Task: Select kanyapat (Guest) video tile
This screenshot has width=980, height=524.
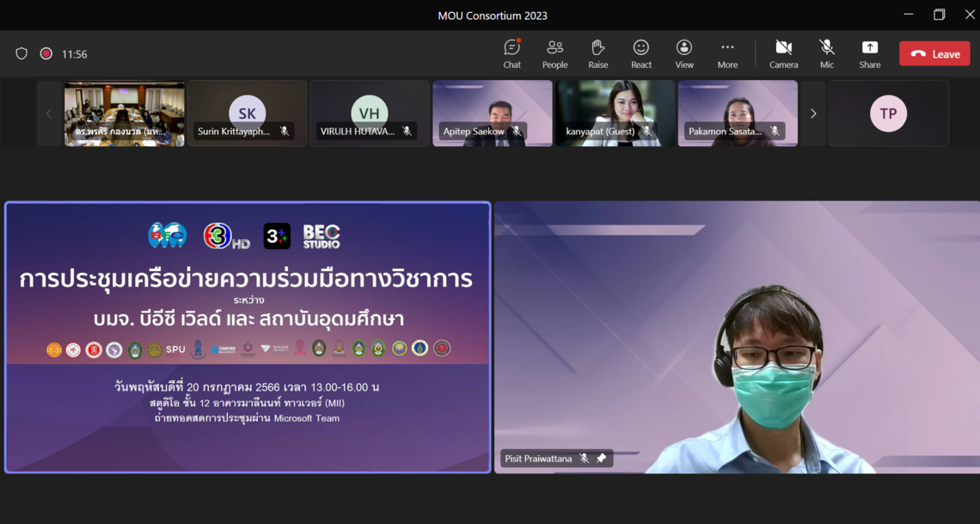Action: click(x=615, y=112)
